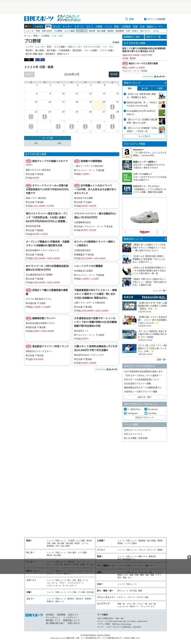The image size is (191, 644).
Task: Select 2月 under オープン戦
Action: click(36, 143)
